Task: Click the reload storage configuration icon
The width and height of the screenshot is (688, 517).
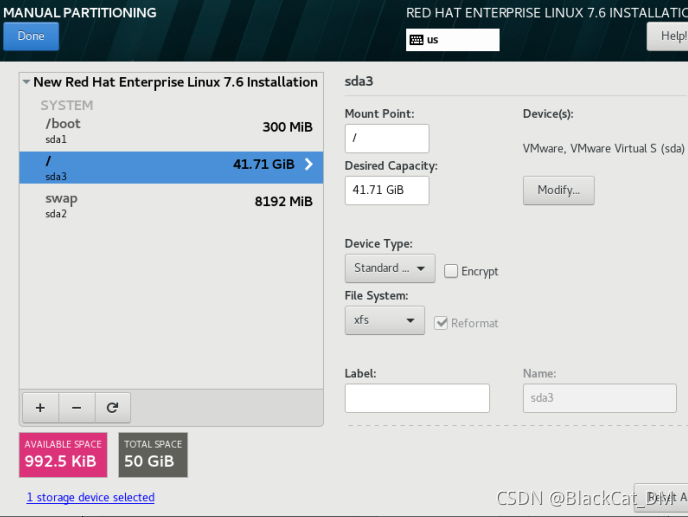Action: pos(112,408)
